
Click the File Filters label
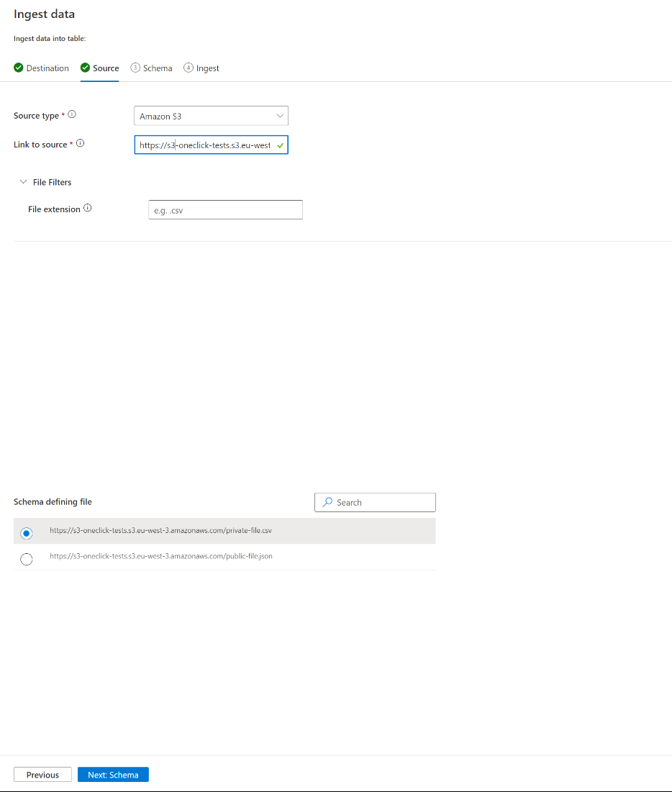(x=52, y=182)
